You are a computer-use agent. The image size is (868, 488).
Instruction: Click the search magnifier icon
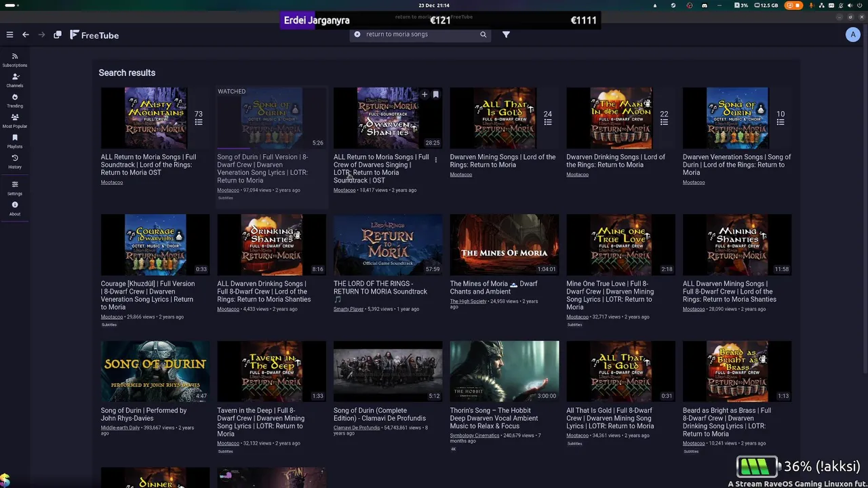click(x=484, y=34)
